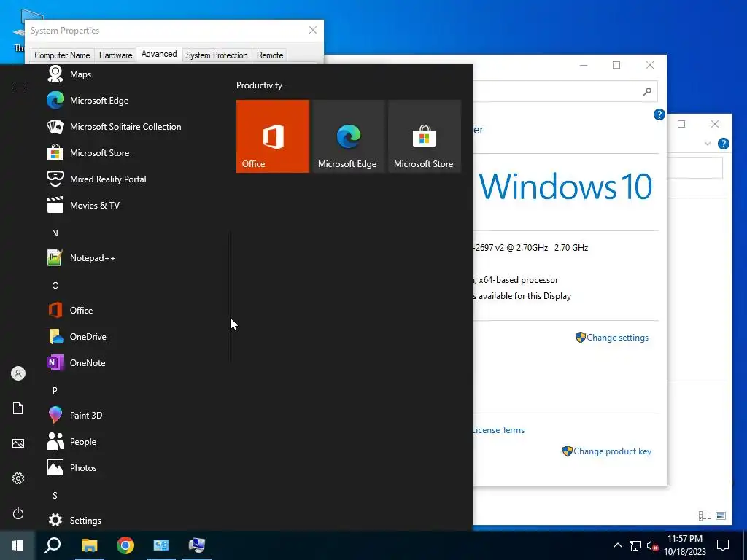Open the notification center icon
This screenshot has width=747, height=560.
(x=723, y=545)
